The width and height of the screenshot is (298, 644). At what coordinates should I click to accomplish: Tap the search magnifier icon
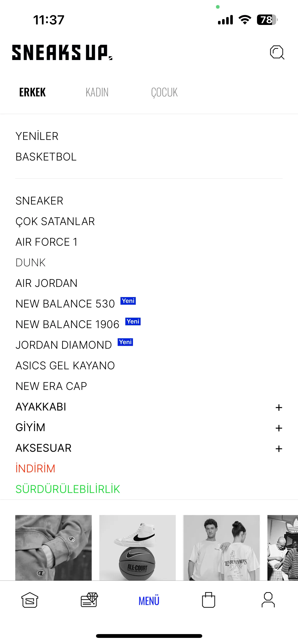pyautogui.click(x=277, y=52)
